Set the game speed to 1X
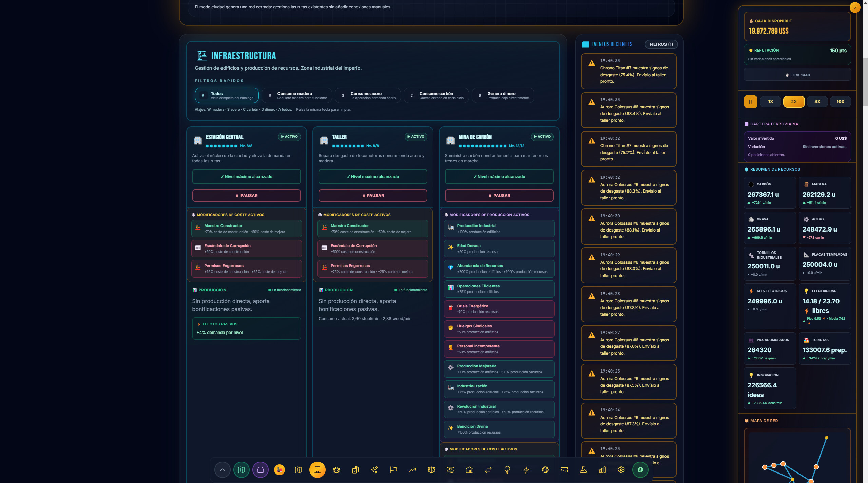Viewport: 868px width, 483px height. [770, 101]
